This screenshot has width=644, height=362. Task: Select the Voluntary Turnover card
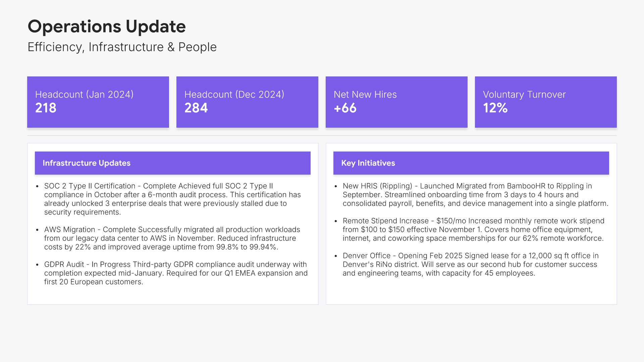click(546, 102)
